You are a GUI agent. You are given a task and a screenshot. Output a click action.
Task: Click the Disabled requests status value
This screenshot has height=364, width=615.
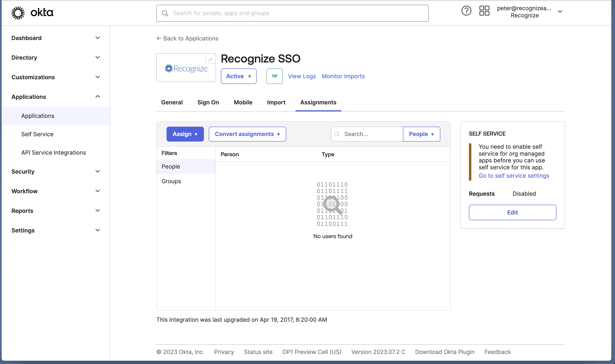[x=524, y=194]
